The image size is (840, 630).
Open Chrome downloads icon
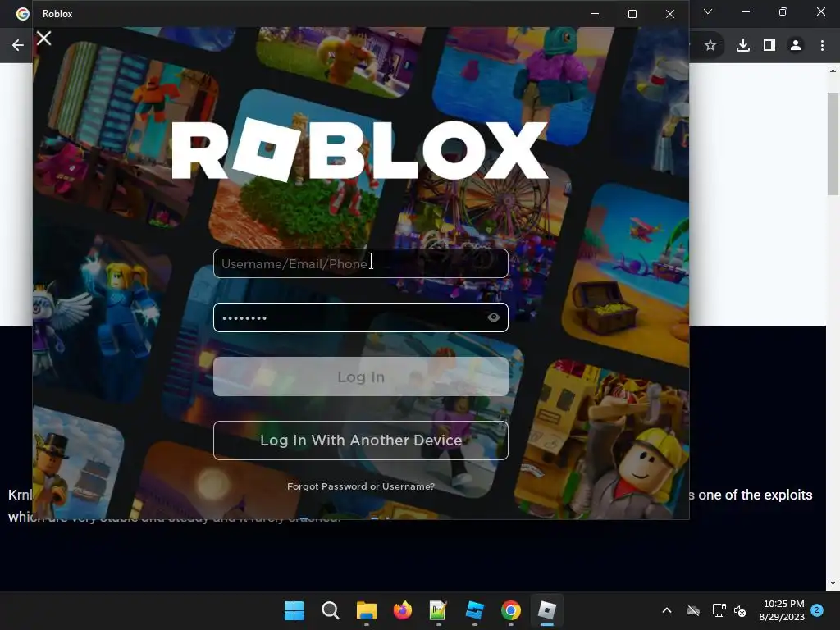point(743,46)
